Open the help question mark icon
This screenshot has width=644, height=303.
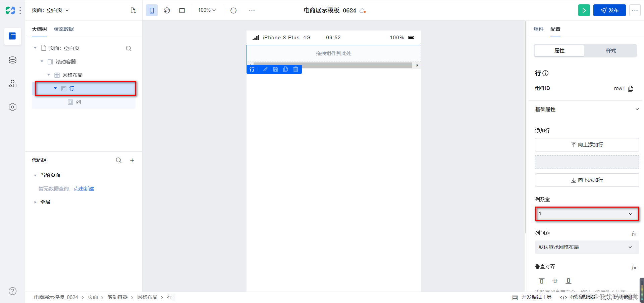[x=12, y=291]
